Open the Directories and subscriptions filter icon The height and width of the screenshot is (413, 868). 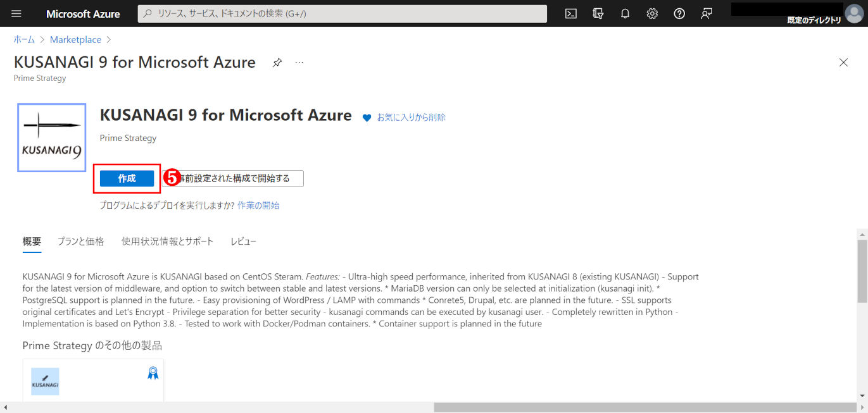coord(598,14)
